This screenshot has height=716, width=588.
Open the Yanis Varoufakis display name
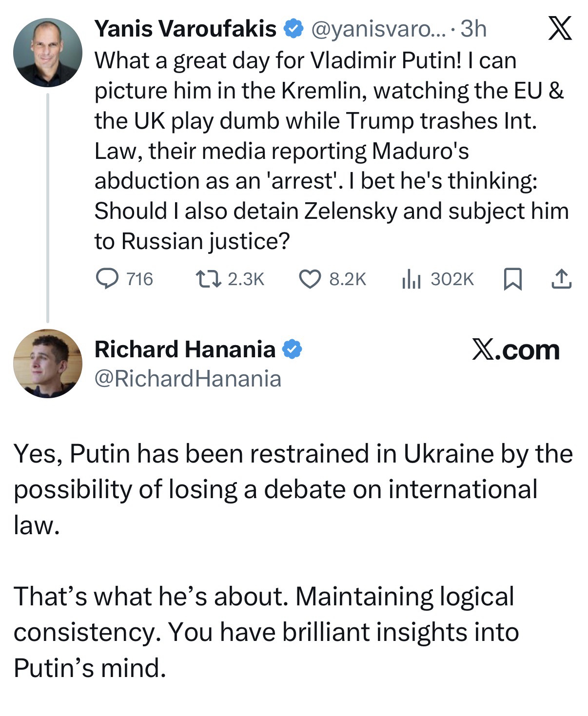[x=185, y=29]
